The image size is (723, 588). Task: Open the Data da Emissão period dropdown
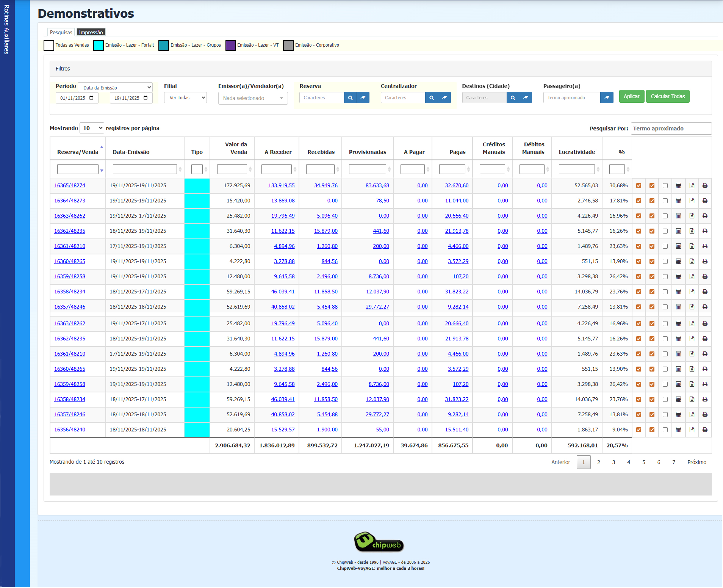click(115, 88)
